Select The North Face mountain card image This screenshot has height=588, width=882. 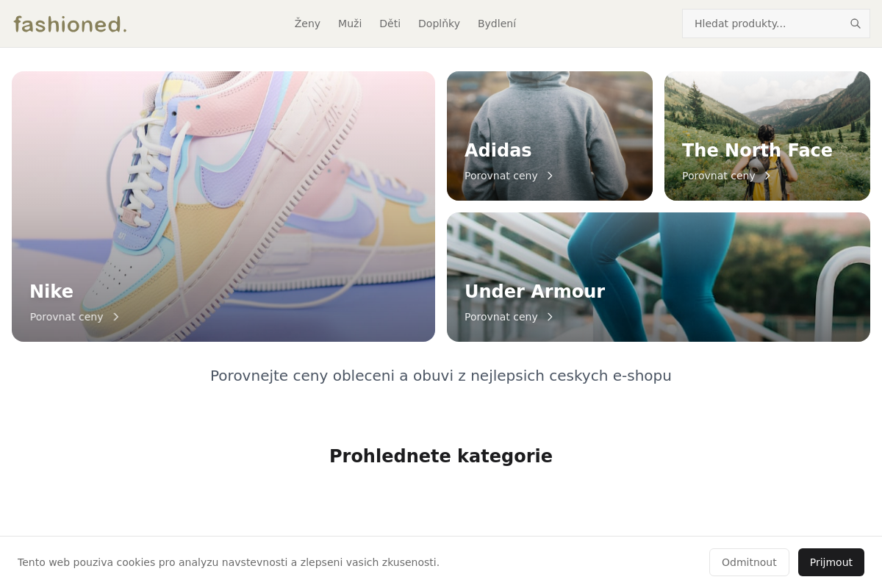[767, 136]
